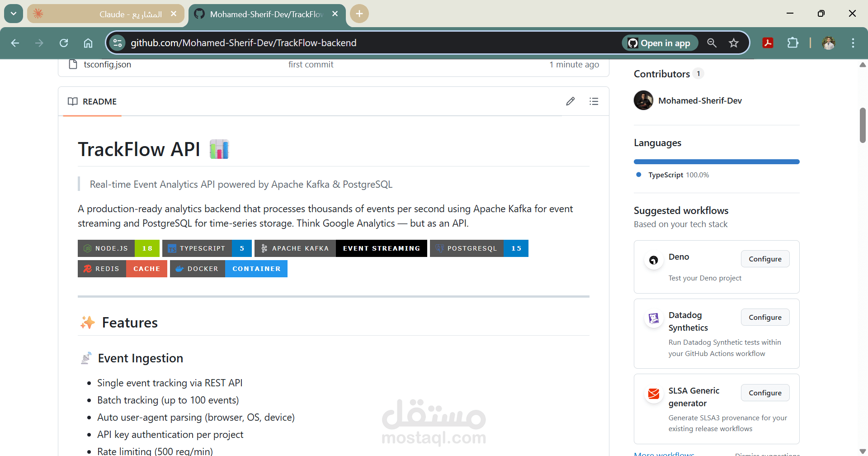Open the Mohamed-Sherif-Dev profile link
868x456 pixels.
pos(700,100)
